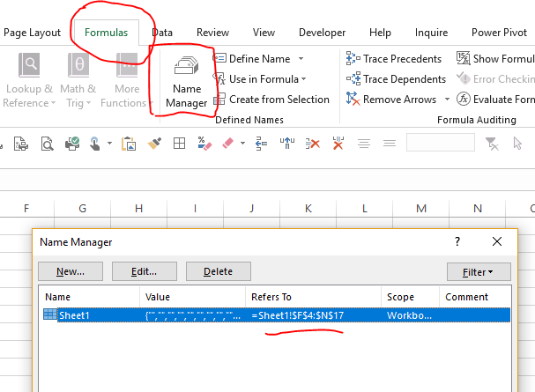This screenshot has width=535, height=392.
Task: Switch to the Page Layout tab
Action: pyautogui.click(x=32, y=33)
